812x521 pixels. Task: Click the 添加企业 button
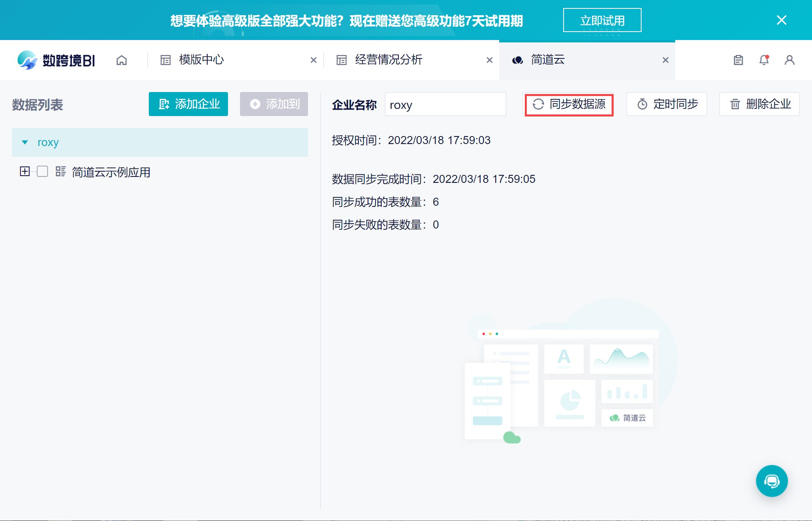coord(188,104)
